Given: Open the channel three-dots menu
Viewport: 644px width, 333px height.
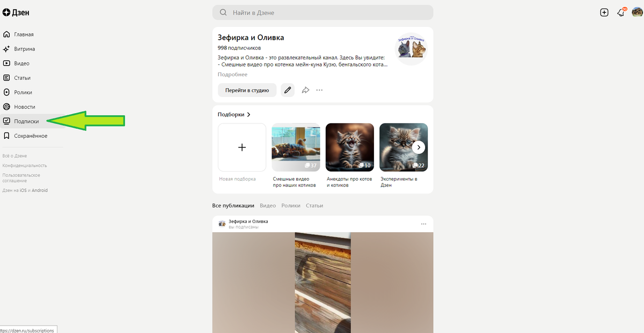Looking at the screenshot, I should (319, 90).
